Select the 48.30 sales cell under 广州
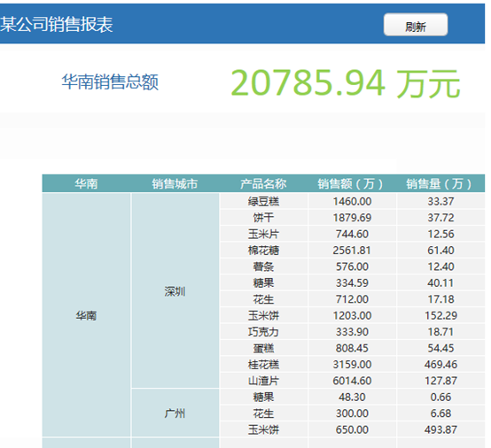The width and height of the screenshot is (491, 448). pos(352,397)
